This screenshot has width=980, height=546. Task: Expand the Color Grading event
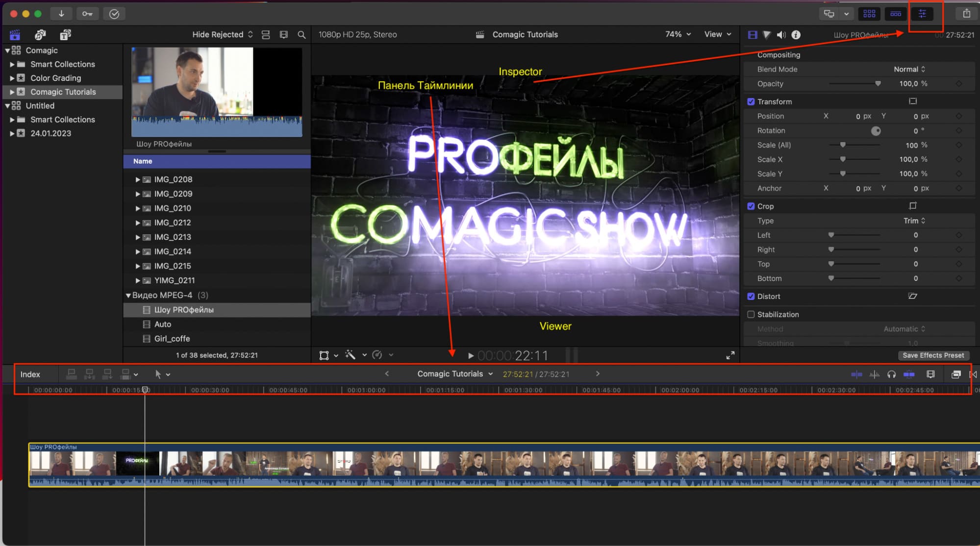tap(12, 78)
